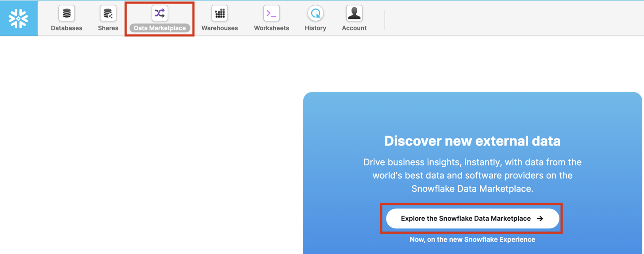Click the Account tab label
This screenshot has width=644, height=254.
(x=354, y=28)
